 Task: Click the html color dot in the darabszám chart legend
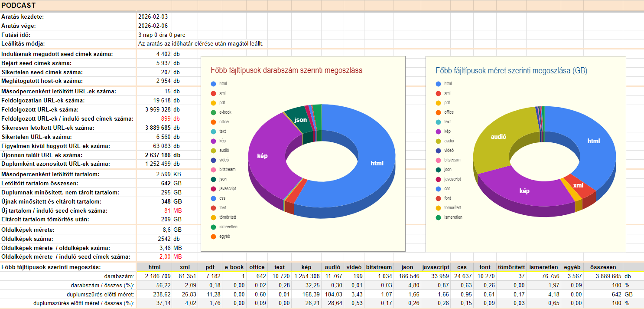click(213, 84)
